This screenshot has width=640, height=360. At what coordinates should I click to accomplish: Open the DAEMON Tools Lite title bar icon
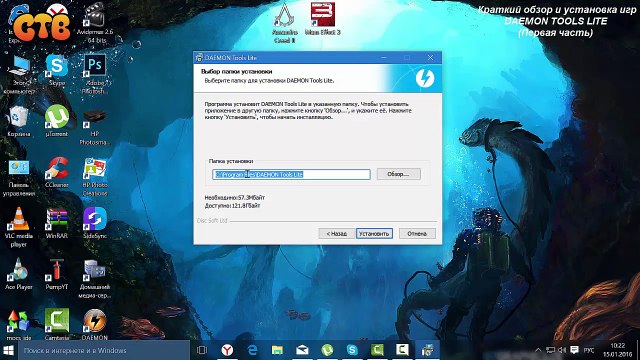coord(199,58)
